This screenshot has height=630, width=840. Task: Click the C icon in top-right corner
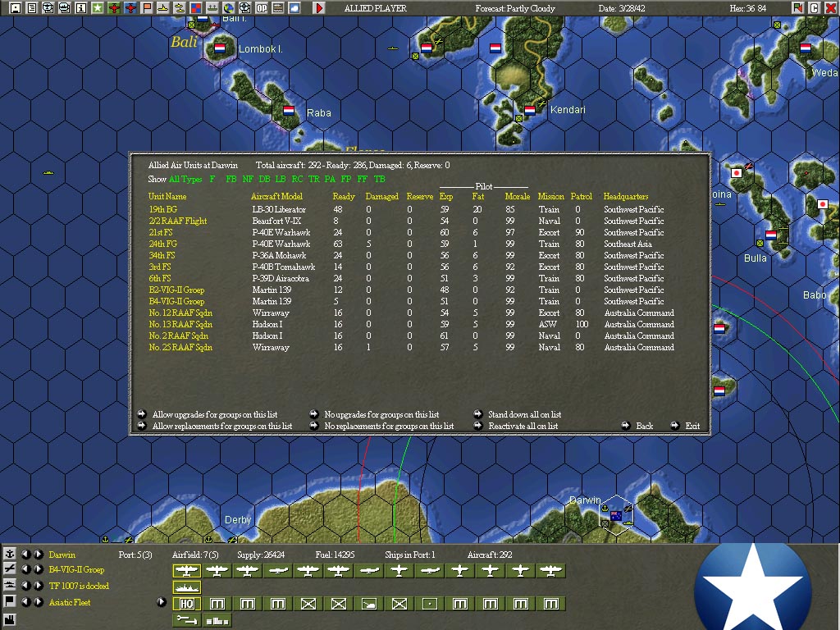815,7
